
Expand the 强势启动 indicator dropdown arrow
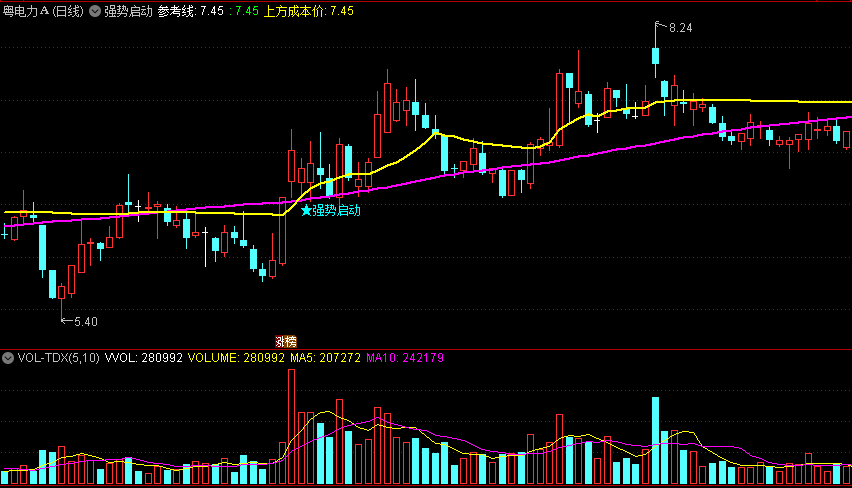(x=95, y=11)
